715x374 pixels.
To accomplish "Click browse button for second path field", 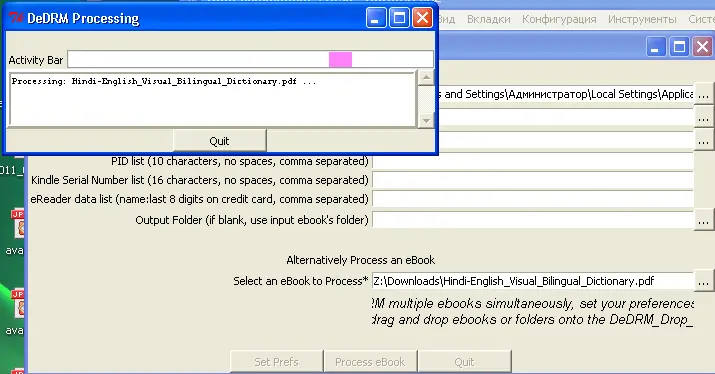I will tap(704, 118).
